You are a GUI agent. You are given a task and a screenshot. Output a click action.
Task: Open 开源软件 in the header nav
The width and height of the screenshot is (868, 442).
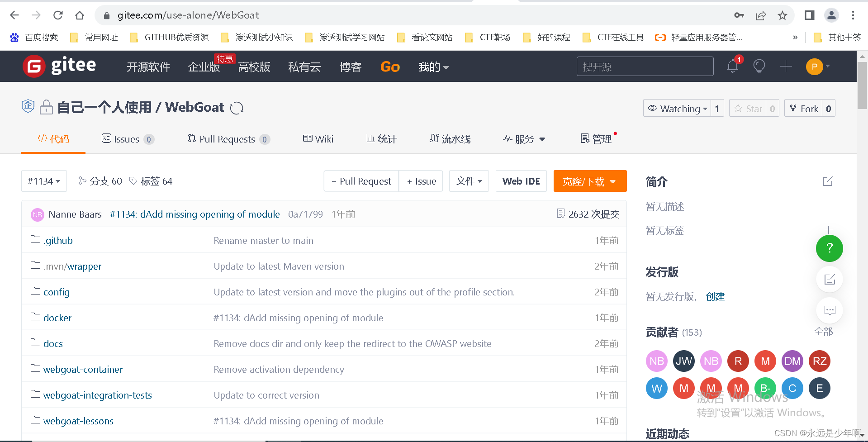point(148,67)
